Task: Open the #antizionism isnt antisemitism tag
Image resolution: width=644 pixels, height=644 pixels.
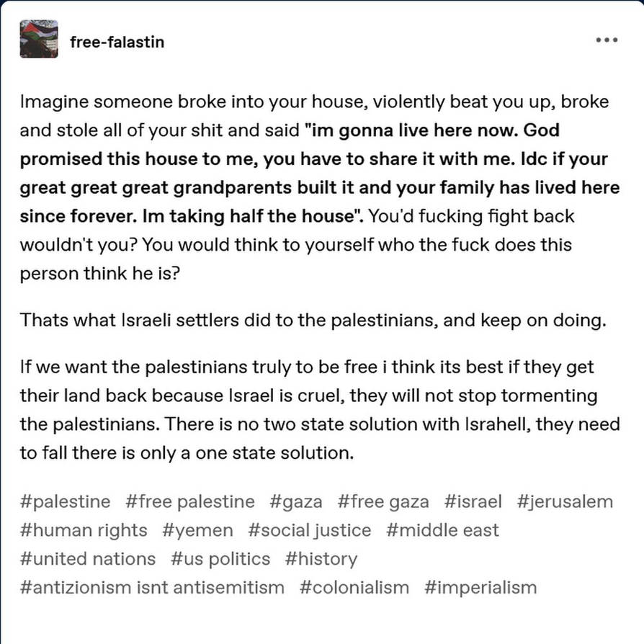Action: point(153,587)
